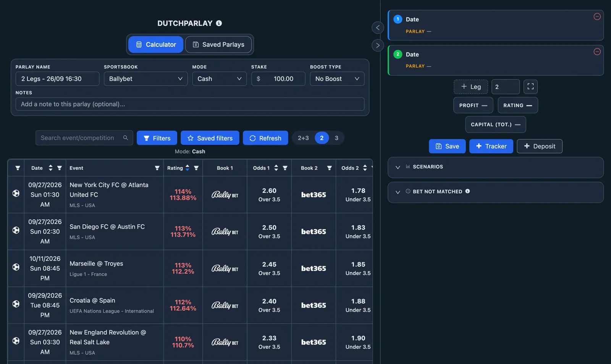The height and width of the screenshot is (364, 611).
Task: Select leg 1 Date card
Action: (496, 25)
